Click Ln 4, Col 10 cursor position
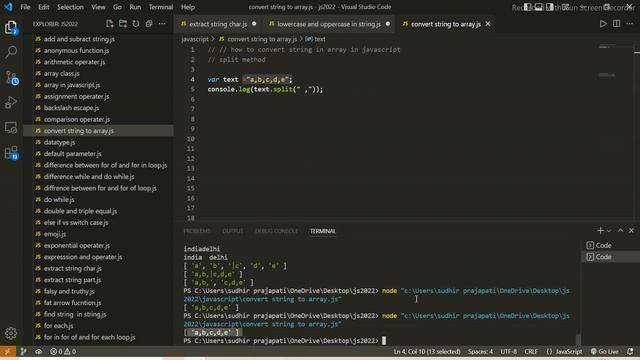The image size is (640, 360). tap(427, 351)
